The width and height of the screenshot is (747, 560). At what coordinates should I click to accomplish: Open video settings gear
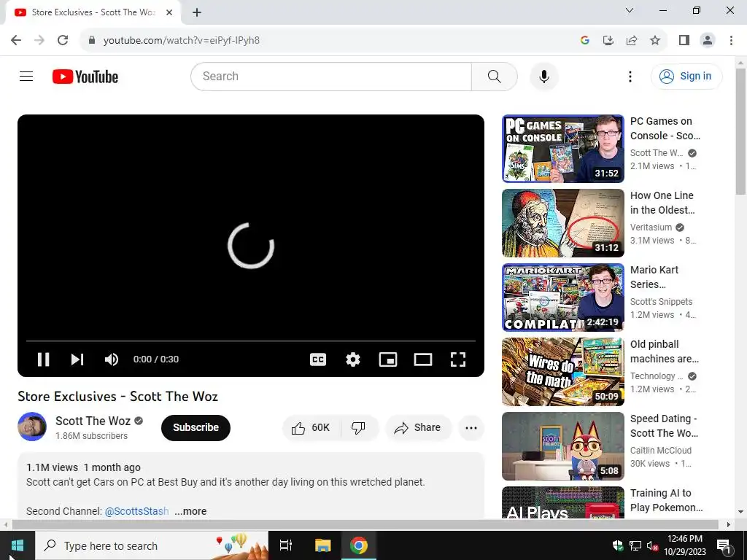[x=352, y=359]
